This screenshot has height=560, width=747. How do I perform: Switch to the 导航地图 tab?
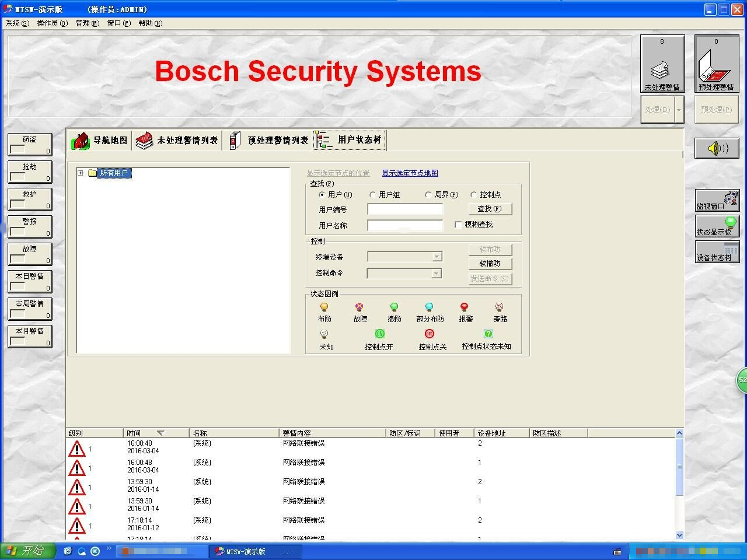pos(100,141)
